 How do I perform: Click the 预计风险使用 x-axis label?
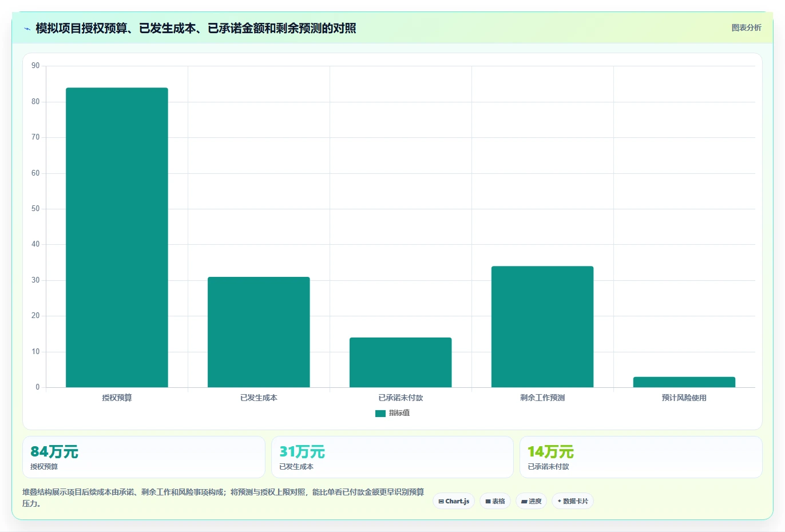(x=684, y=398)
